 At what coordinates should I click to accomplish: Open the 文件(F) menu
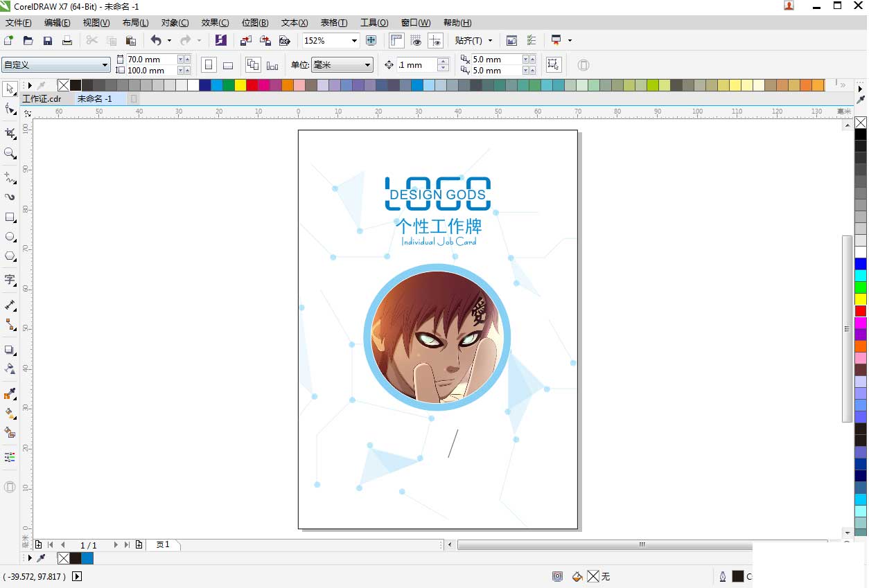19,23
